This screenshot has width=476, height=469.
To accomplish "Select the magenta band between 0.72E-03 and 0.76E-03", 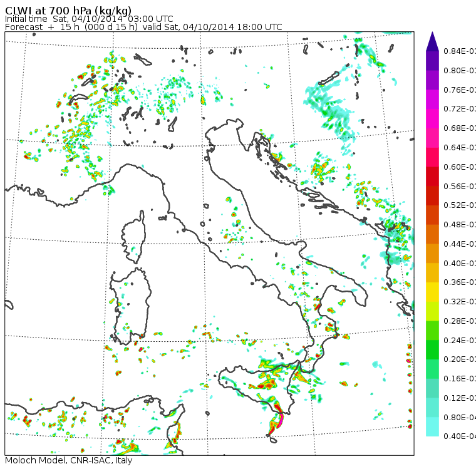I will 432,100.
